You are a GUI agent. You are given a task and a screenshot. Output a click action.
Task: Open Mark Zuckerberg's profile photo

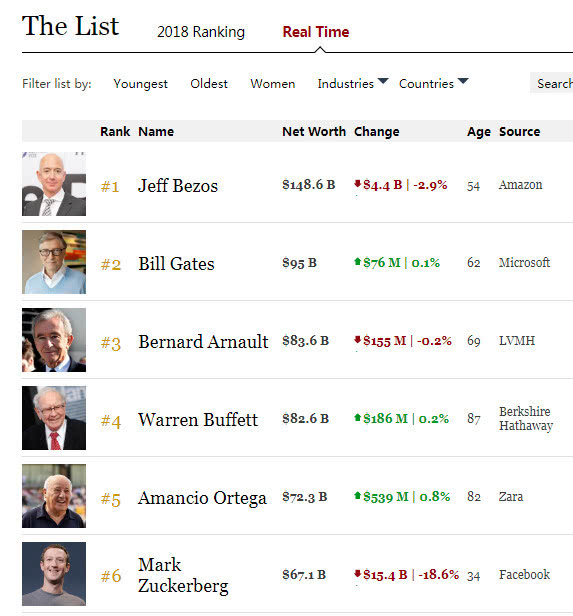point(54,574)
